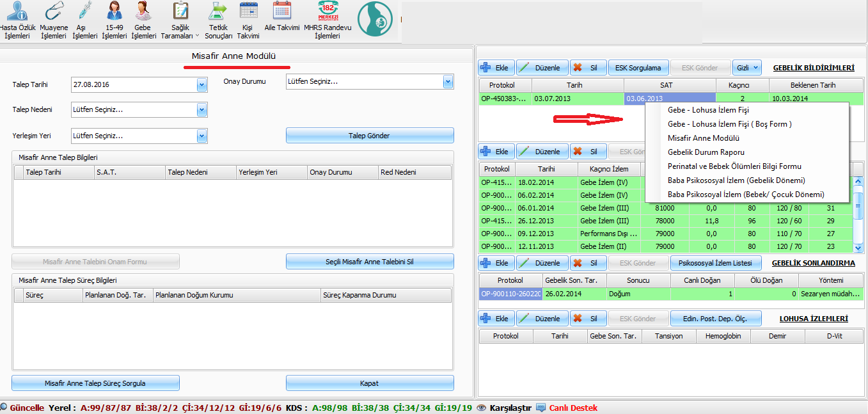Open the Yerleşim Yeri dropdown
This screenshot has height=414, width=868.
[x=202, y=136]
